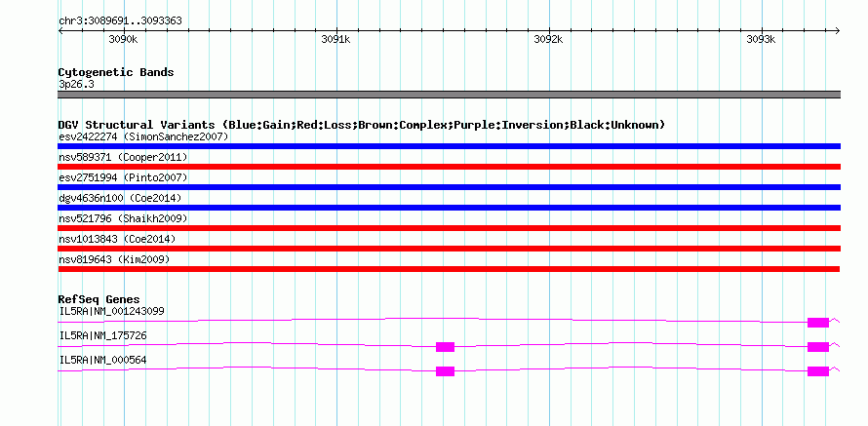Click the 3093k ruler tick label
This screenshot has width=868, height=426.
point(761,39)
